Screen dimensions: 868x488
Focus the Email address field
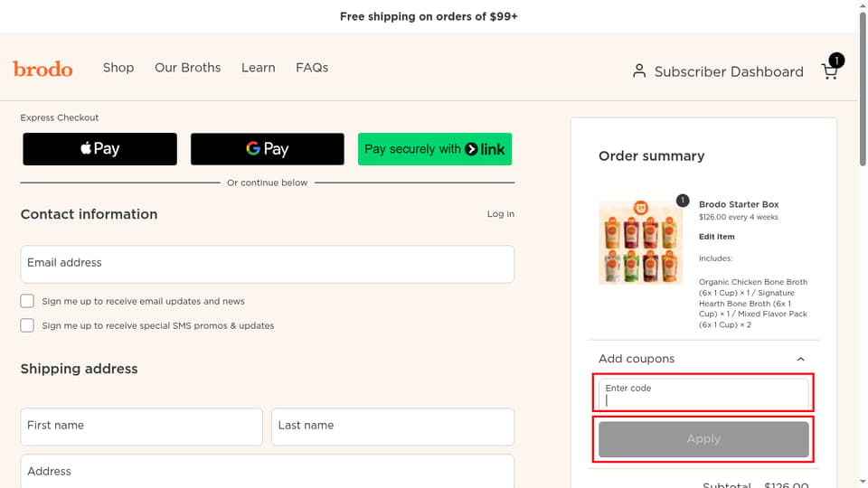tap(268, 264)
